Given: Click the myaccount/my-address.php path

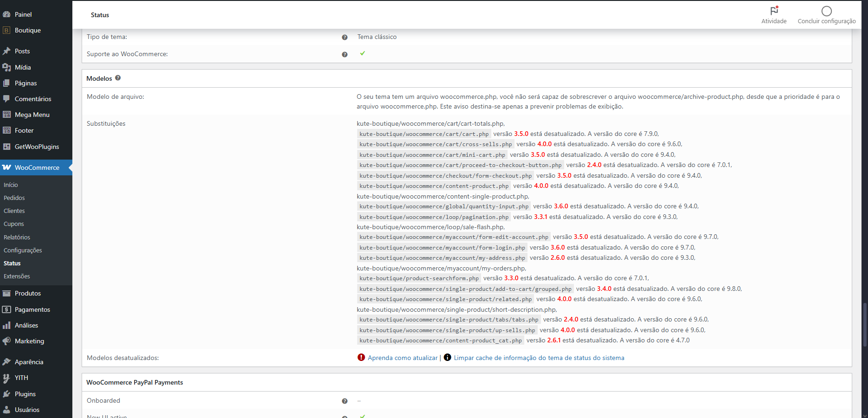Looking at the screenshot, I should [442, 258].
